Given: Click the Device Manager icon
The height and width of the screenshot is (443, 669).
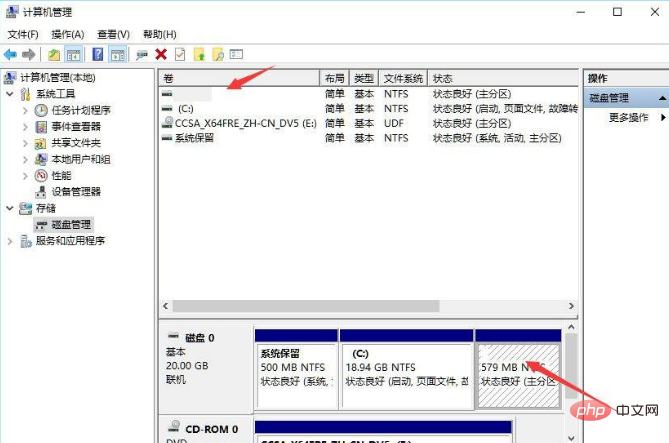Looking at the screenshot, I should [41, 192].
